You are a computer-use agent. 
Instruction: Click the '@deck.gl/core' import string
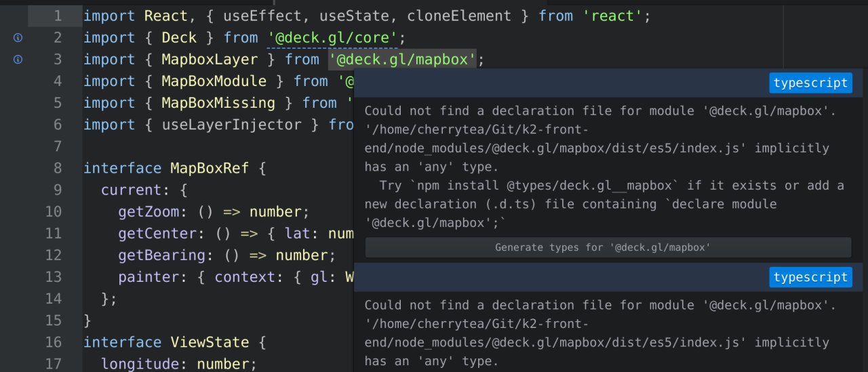[332, 38]
